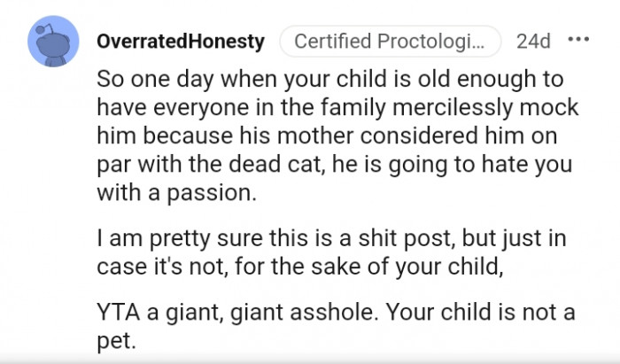Select the line 'I am pretty sure this'
The image size is (620, 364).
pos(331,238)
